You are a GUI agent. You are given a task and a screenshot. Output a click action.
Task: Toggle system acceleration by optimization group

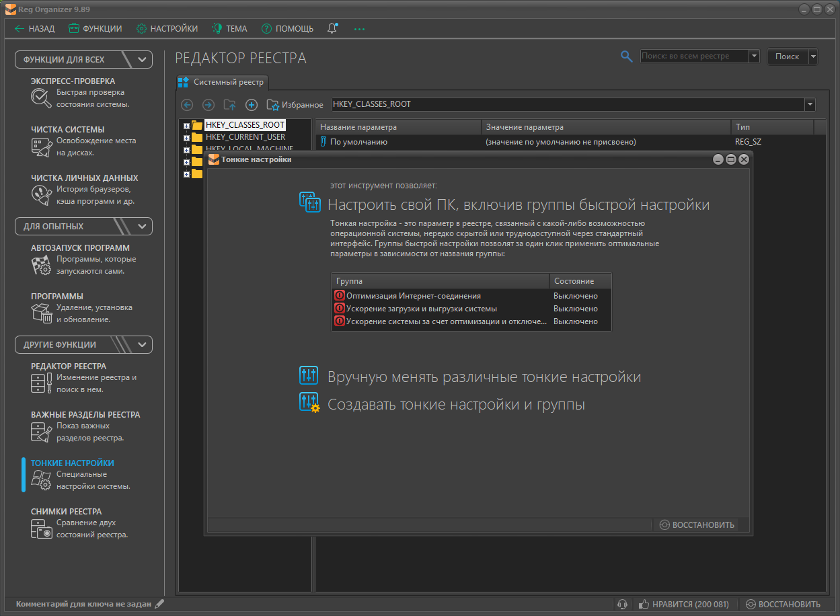click(x=340, y=321)
